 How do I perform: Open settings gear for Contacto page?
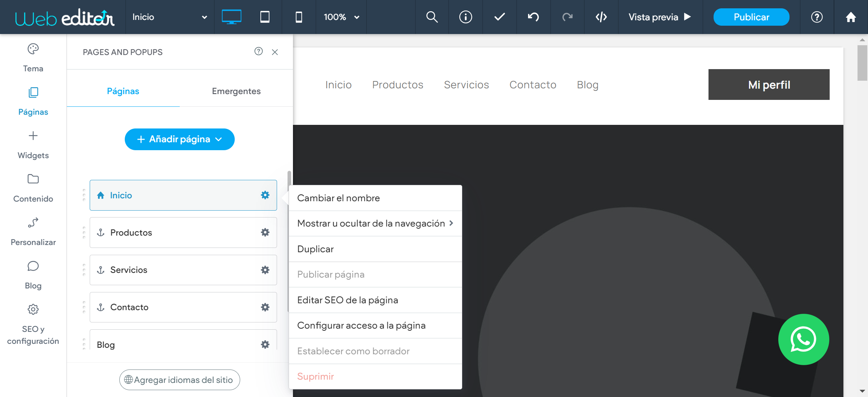(x=265, y=307)
